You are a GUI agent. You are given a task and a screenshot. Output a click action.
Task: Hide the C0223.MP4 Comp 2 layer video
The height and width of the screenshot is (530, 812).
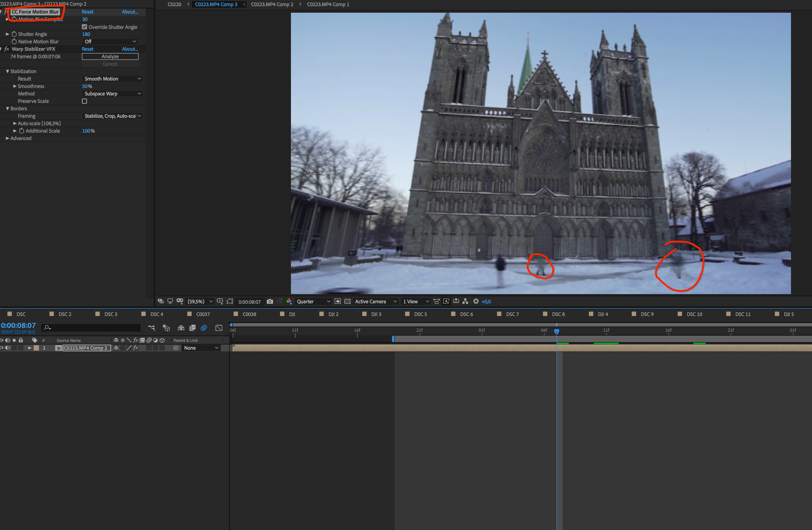click(2, 348)
